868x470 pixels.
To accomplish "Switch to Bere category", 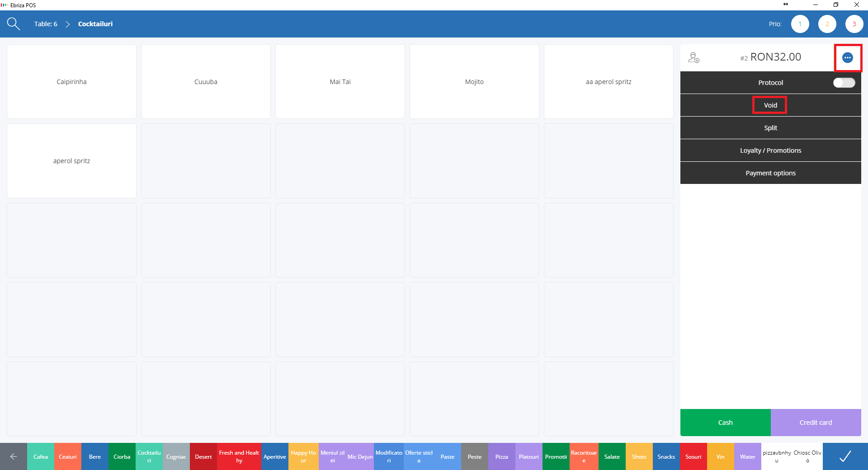I will pos(95,456).
